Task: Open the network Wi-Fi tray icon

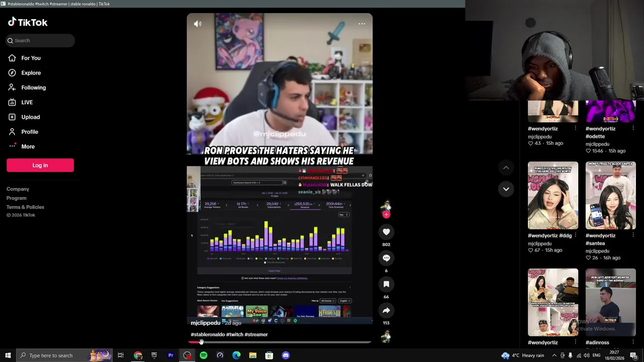Action: click(x=578, y=355)
